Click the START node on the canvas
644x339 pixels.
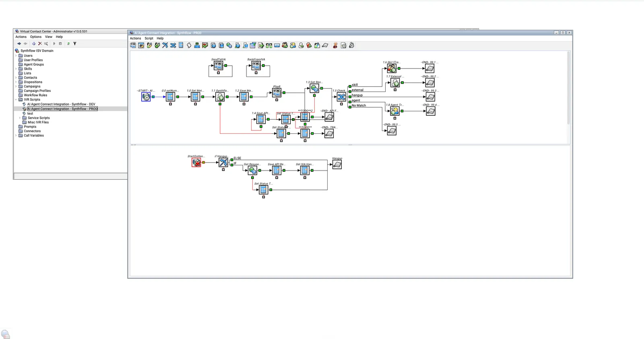tap(146, 97)
